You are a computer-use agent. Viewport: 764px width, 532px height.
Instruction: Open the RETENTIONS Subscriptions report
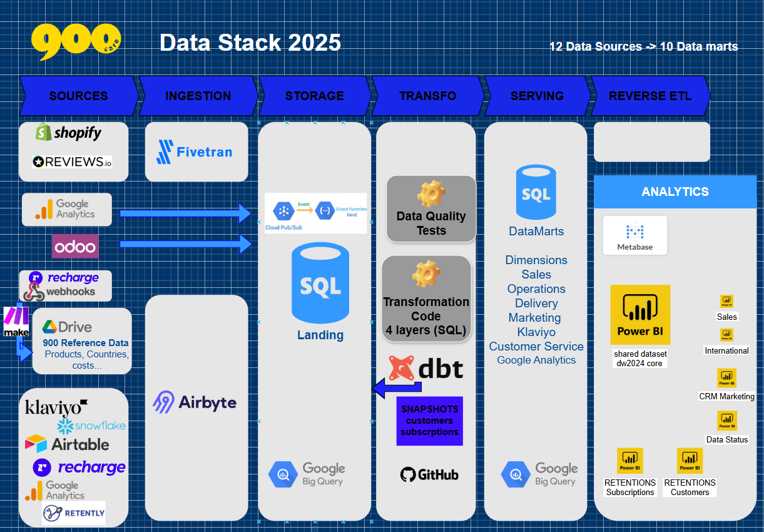pyautogui.click(x=629, y=461)
